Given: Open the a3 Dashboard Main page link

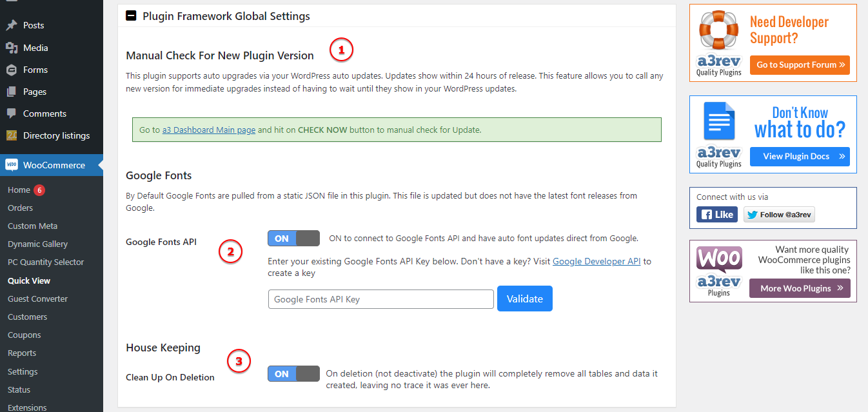Looking at the screenshot, I should pos(208,130).
